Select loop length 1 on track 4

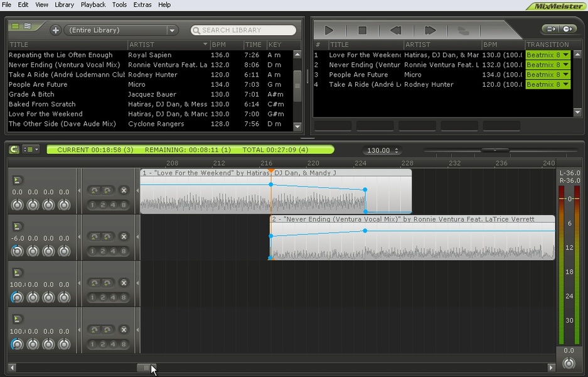(93, 344)
